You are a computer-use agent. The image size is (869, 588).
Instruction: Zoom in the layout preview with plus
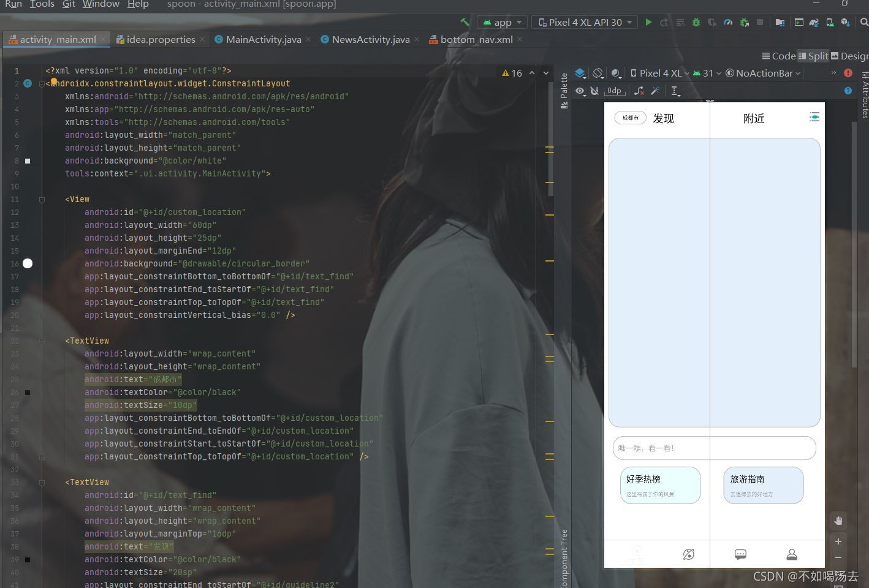tap(838, 541)
